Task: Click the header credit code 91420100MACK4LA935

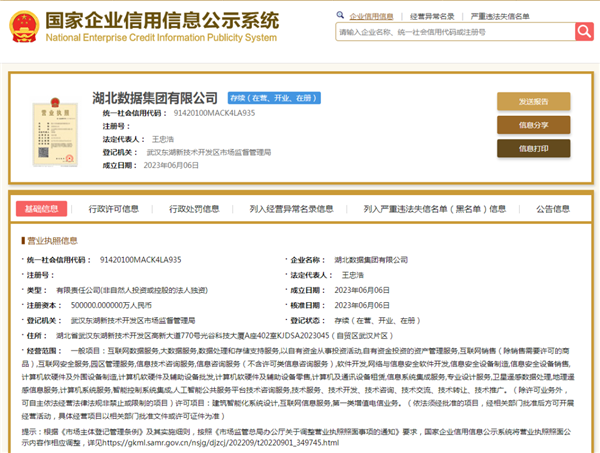Action: 214,113
